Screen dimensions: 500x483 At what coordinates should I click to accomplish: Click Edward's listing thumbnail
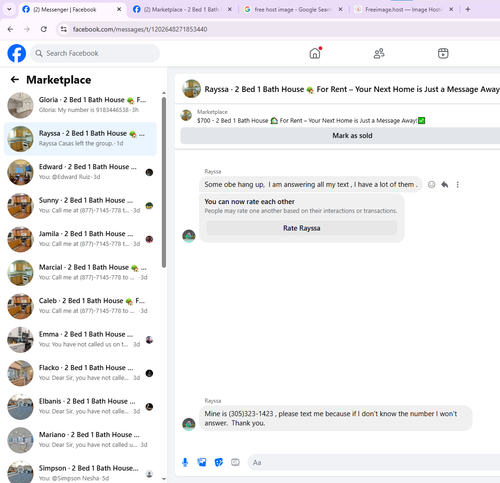click(20, 172)
